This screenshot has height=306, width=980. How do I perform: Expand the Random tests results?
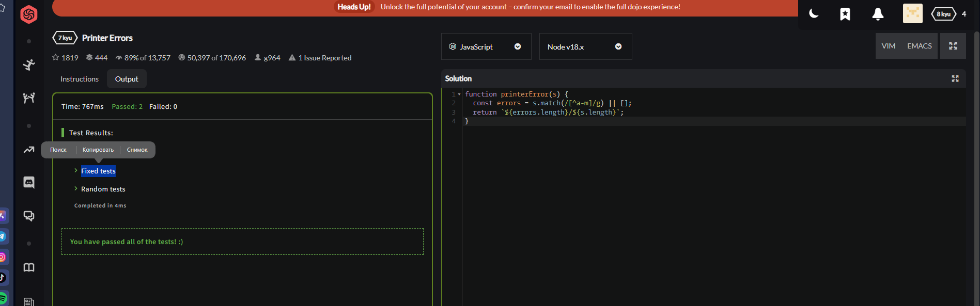click(103, 189)
